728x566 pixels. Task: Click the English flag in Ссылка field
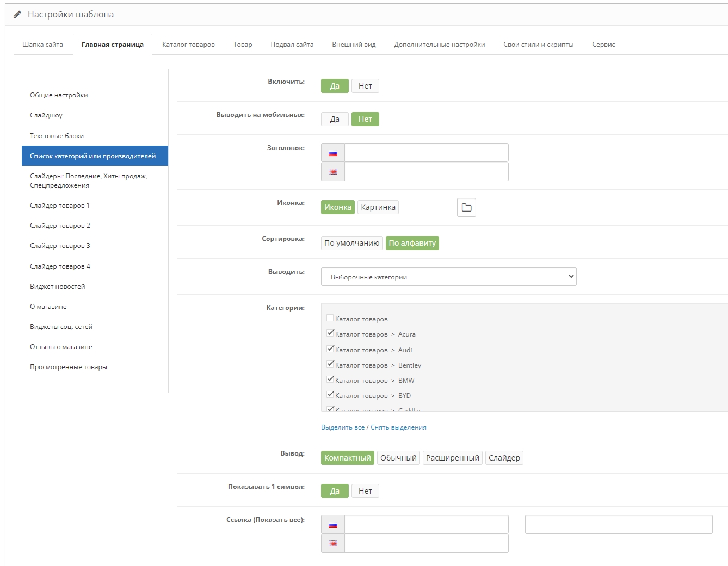(x=333, y=544)
